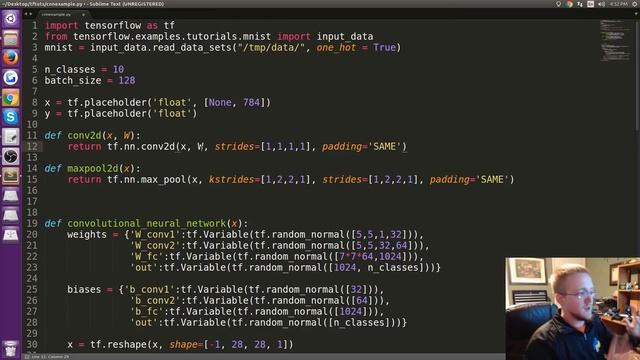Screen dimensions: 640x360
Task: Click the Line 12 Column status text
Action: tap(51, 357)
